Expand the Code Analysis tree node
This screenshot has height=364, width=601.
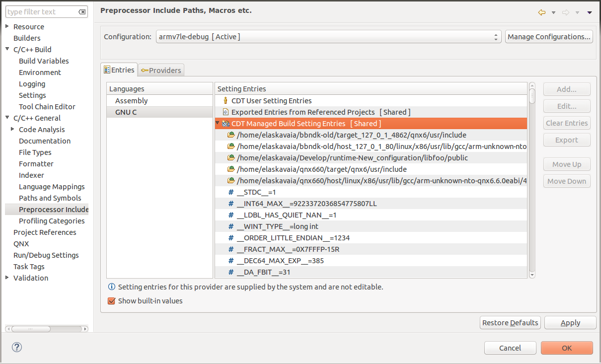[x=13, y=130]
